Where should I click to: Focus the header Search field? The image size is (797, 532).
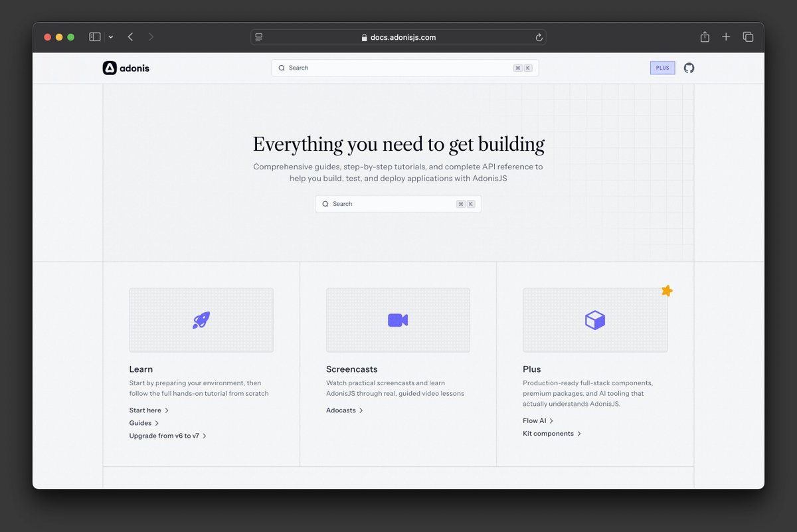click(405, 68)
